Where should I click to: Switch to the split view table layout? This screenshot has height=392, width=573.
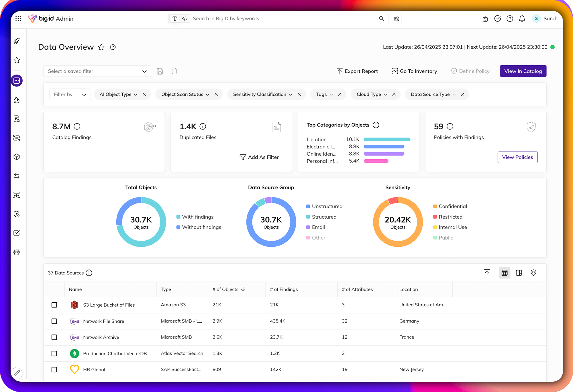(519, 273)
